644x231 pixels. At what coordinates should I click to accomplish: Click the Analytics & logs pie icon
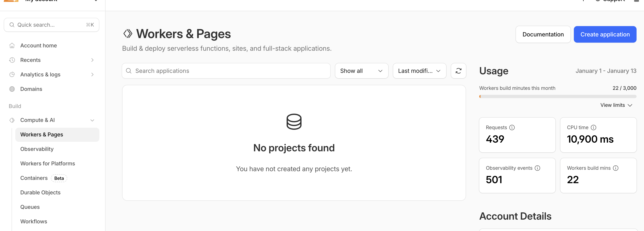click(x=12, y=75)
